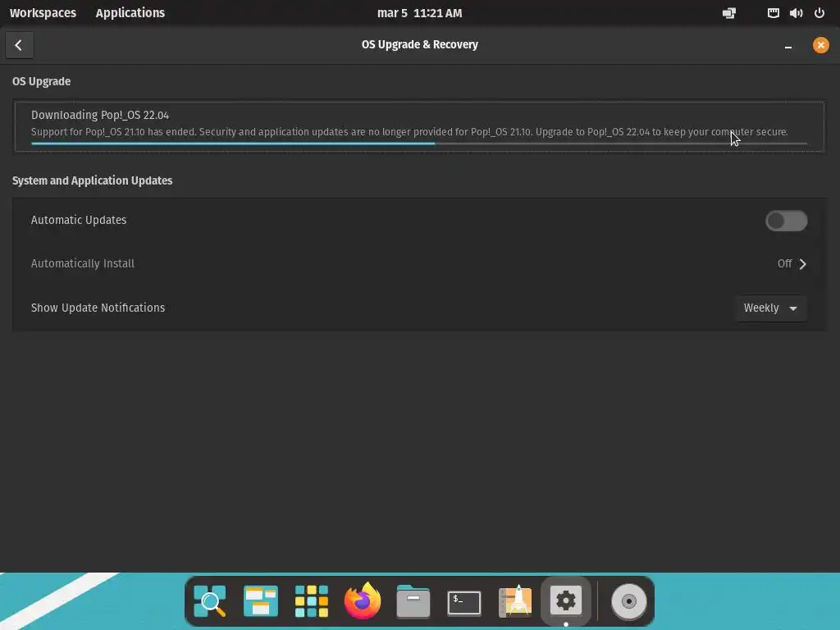Enable the Automatic Updates switch
840x630 pixels.
click(786, 221)
